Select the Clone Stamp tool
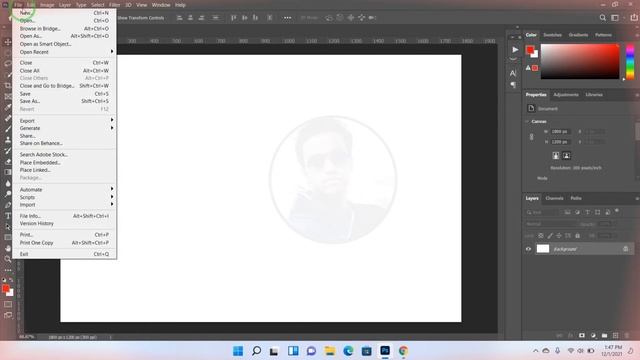640x360 pixels. [8, 140]
